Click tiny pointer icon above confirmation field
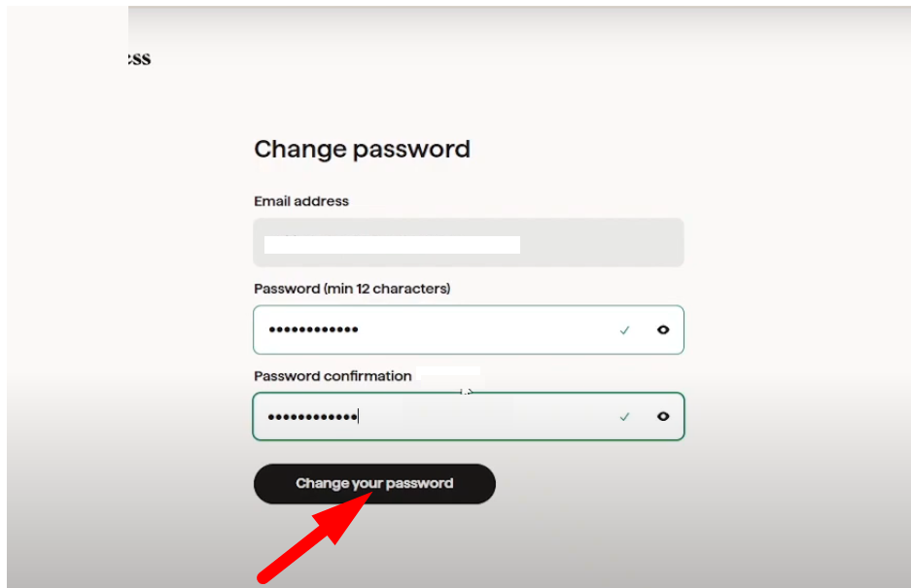Screen dimensions: 911x588 pyautogui.click(x=466, y=392)
